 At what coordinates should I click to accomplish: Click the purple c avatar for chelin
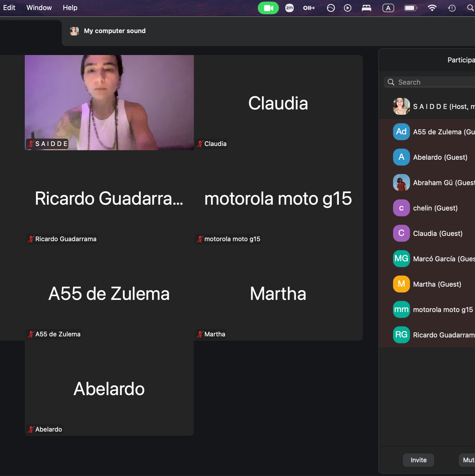401,208
